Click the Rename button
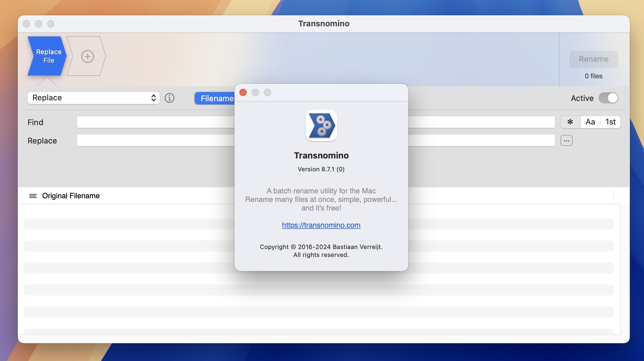This screenshot has height=361, width=644. click(x=593, y=59)
